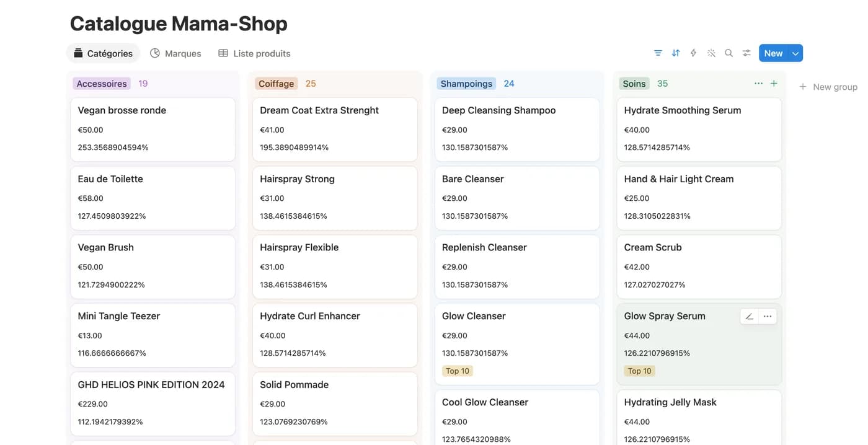Click the 116.6666666667% value
The width and height of the screenshot is (868, 445).
pyautogui.click(x=112, y=353)
